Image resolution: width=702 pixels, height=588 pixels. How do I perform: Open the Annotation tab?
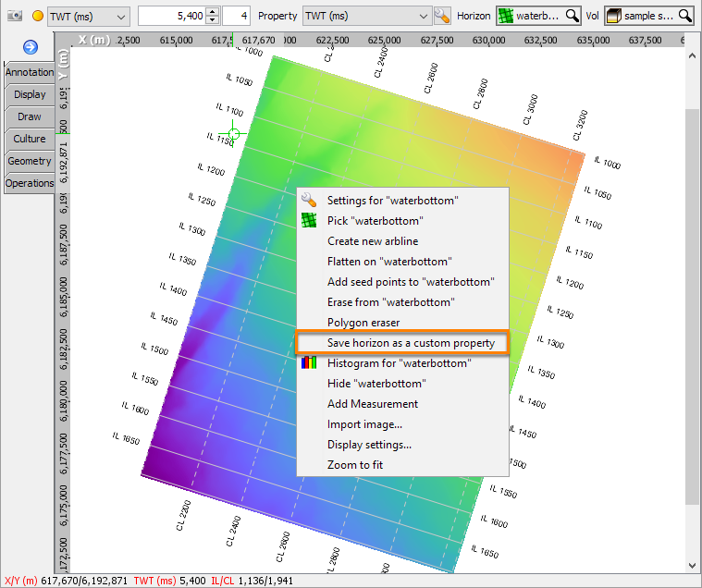pyautogui.click(x=29, y=72)
